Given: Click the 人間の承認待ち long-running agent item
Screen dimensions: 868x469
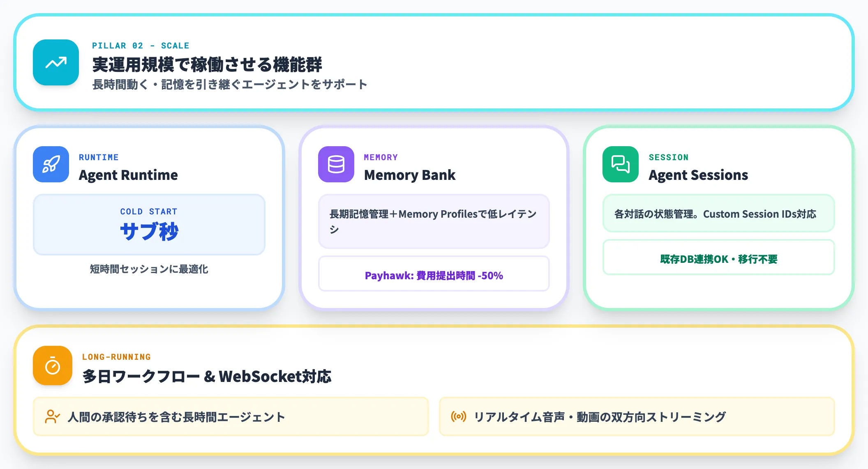Looking at the screenshot, I should click(231, 416).
